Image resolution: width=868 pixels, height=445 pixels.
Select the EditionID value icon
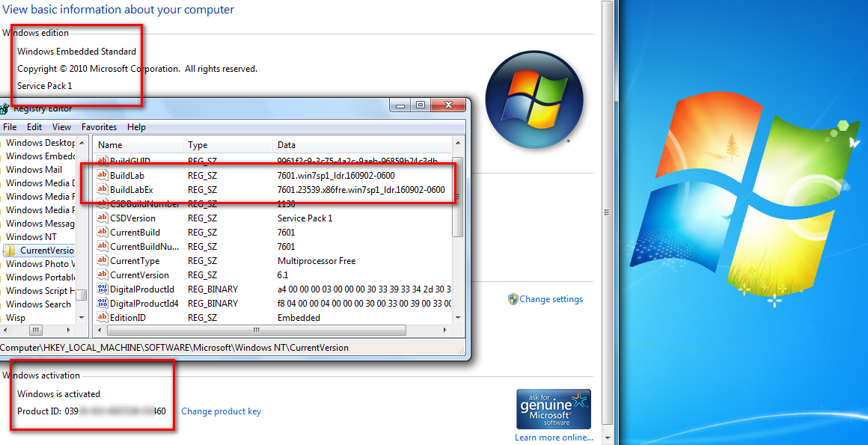coord(103,317)
